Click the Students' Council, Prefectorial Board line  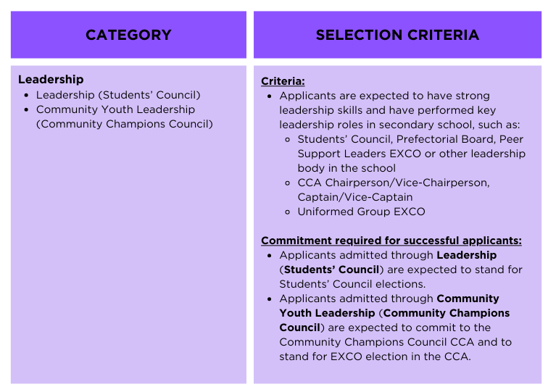(410, 139)
